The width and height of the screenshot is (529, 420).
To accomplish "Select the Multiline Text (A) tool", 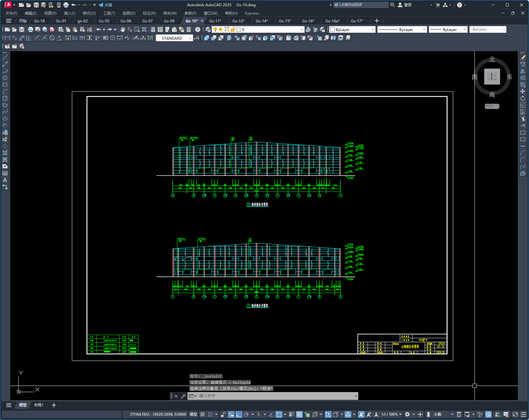I will (5, 180).
